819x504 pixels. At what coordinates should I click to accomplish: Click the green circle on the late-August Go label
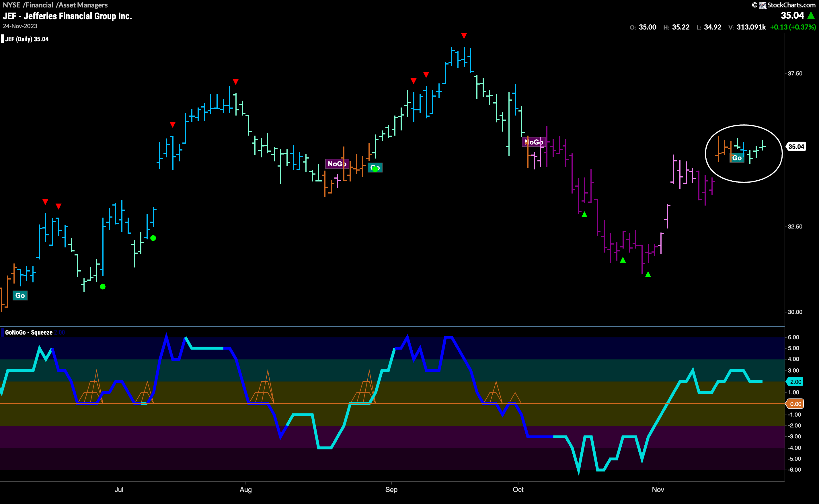coord(375,169)
